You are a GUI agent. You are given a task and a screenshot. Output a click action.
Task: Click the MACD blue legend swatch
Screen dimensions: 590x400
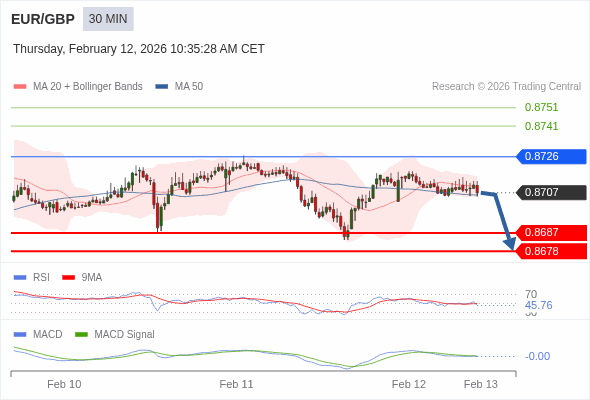pos(20,335)
